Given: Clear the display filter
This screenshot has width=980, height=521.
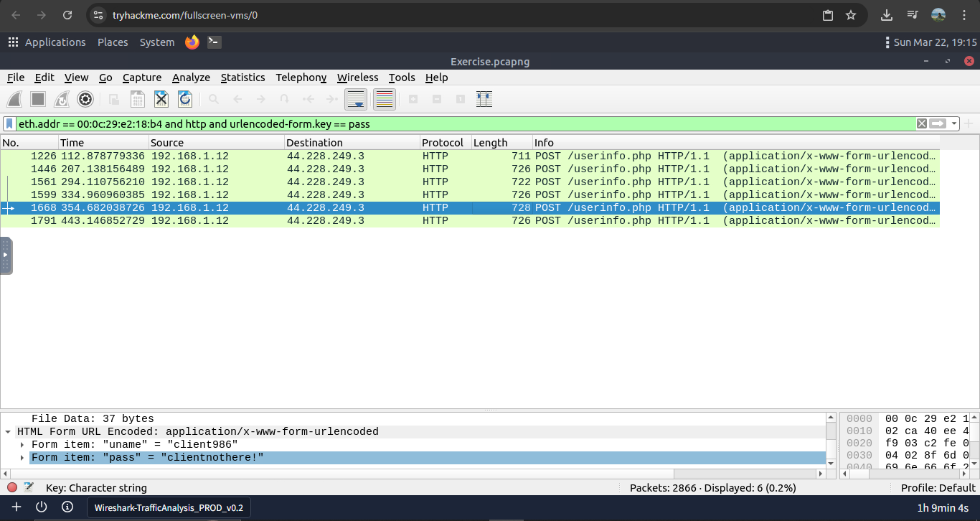Looking at the screenshot, I should [x=922, y=123].
